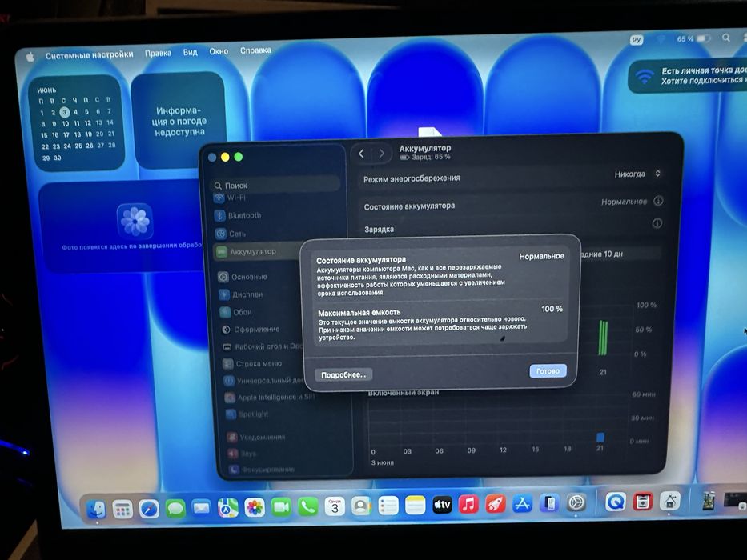Launch Safari from the Dock

click(x=149, y=510)
